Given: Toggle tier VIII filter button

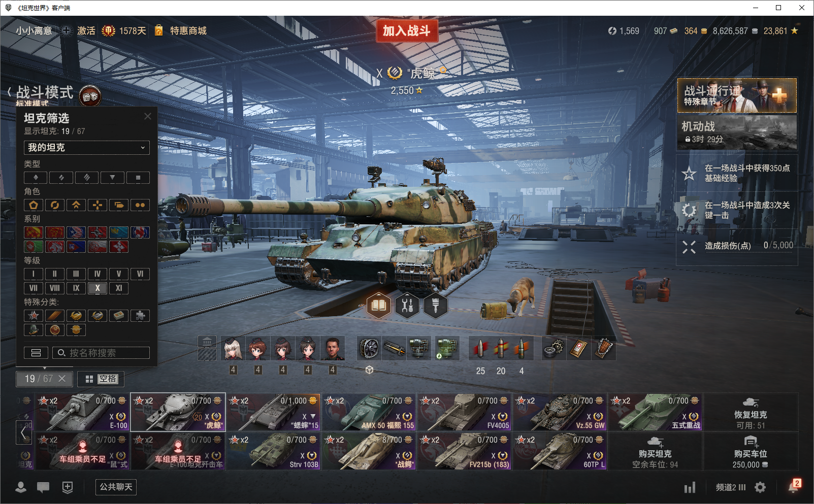Looking at the screenshot, I should 55,288.
